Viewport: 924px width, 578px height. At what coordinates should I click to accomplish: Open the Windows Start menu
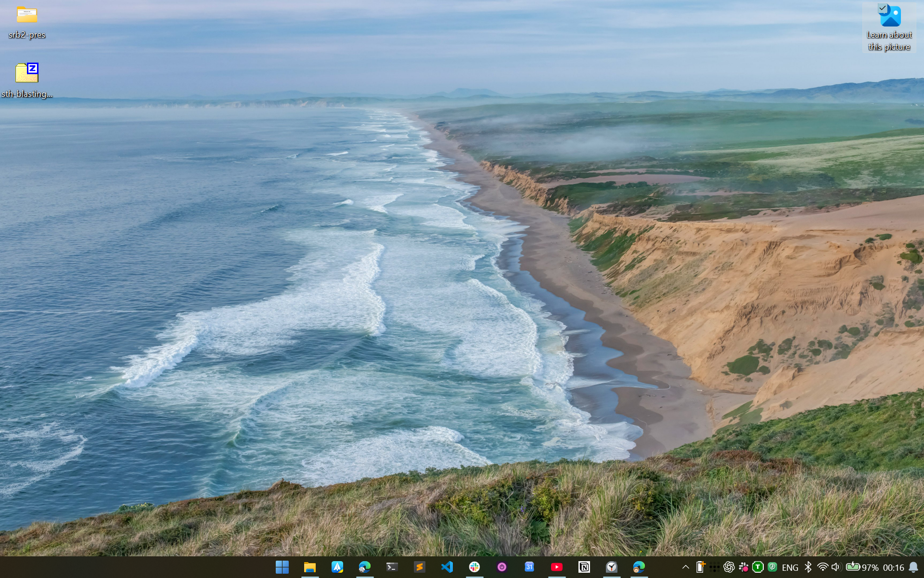pos(282,567)
